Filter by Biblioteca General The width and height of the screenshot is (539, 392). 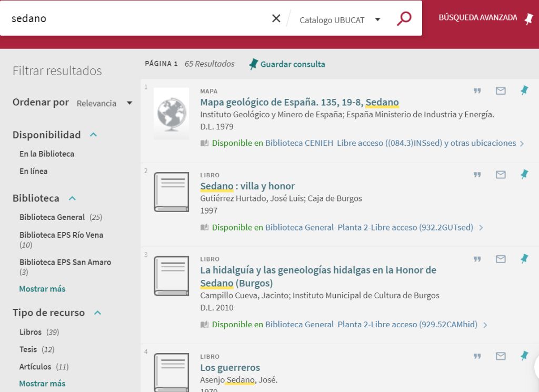[61, 217]
